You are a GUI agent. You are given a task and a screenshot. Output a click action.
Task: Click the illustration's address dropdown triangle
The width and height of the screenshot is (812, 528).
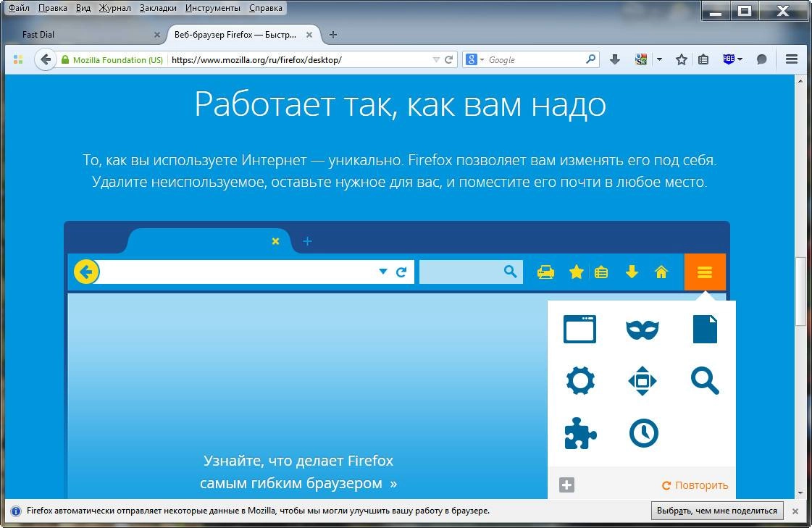[x=383, y=272]
